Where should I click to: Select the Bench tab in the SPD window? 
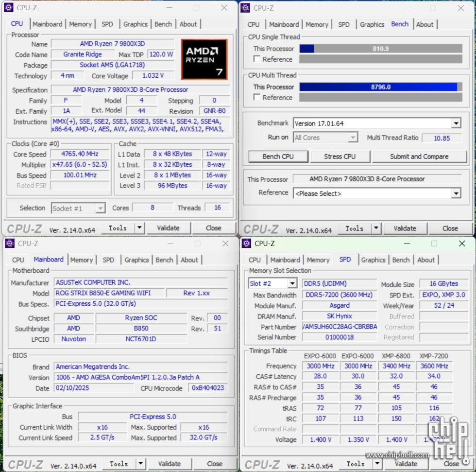point(401,260)
